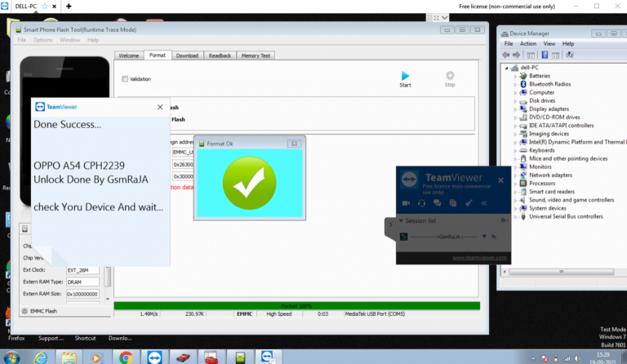
Task: Collapse the dell-PC root node
Action: point(506,68)
